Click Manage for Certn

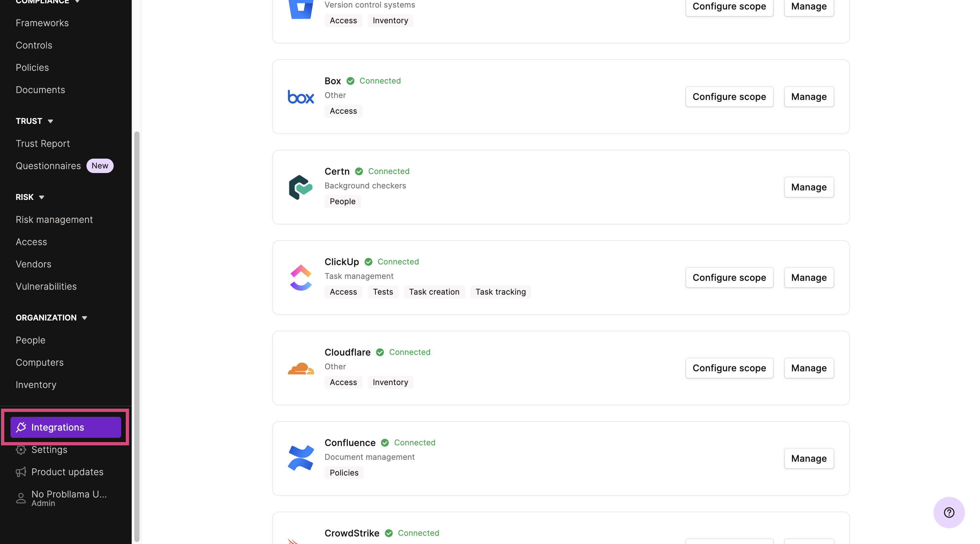coord(809,187)
